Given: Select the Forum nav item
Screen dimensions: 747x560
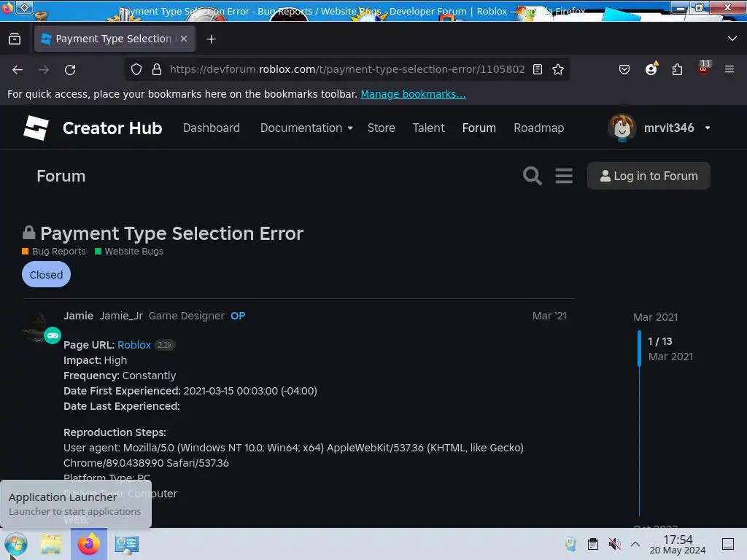Looking at the screenshot, I should (479, 128).
